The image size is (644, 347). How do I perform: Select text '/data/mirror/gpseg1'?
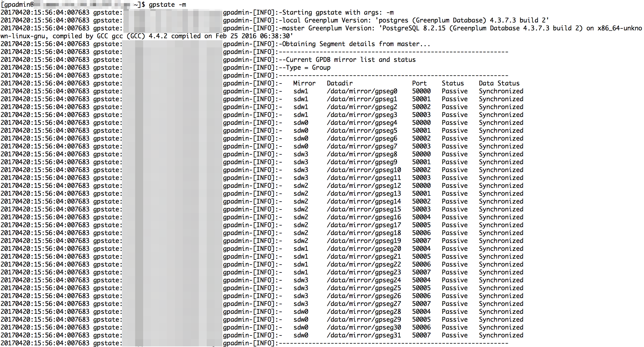pos(362,99)
